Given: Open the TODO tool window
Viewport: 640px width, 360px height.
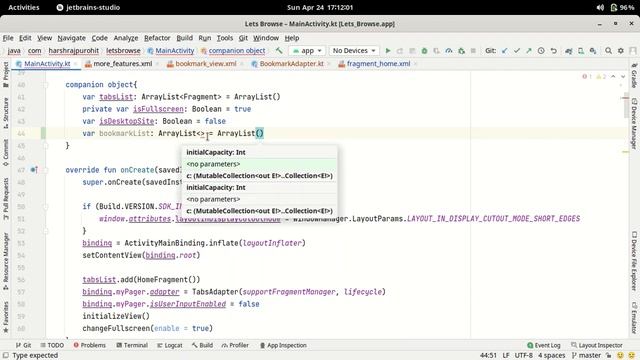Looking at the screenshot, I should click(x=52, y=345).
